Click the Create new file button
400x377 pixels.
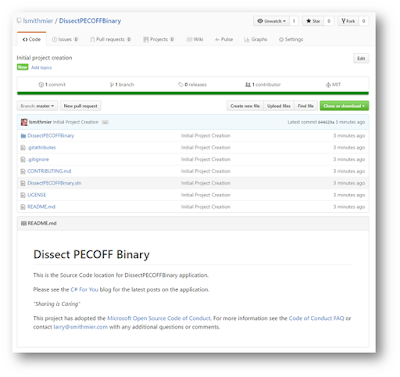tap(245, 106)
